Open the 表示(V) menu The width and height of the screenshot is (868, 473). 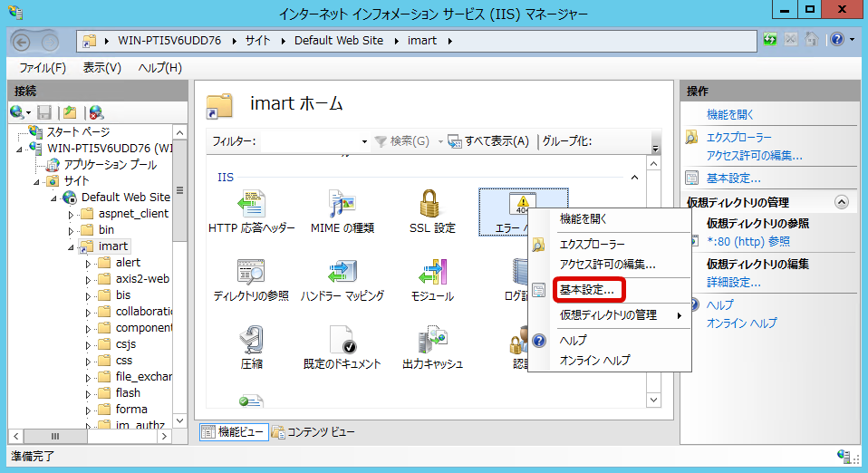pos(101,68)
